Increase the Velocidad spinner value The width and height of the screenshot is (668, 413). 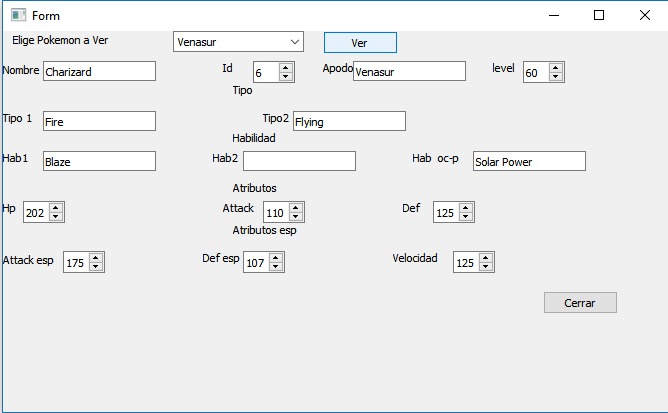tap(486, 258)
